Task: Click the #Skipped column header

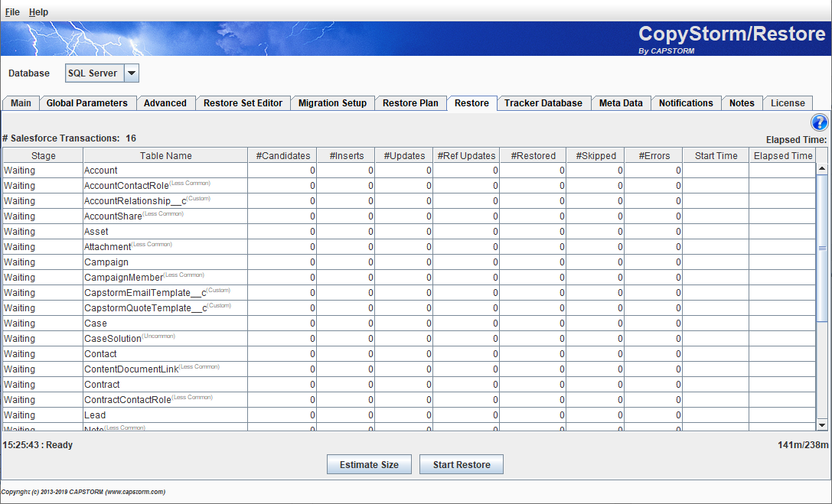Action: 595,155
